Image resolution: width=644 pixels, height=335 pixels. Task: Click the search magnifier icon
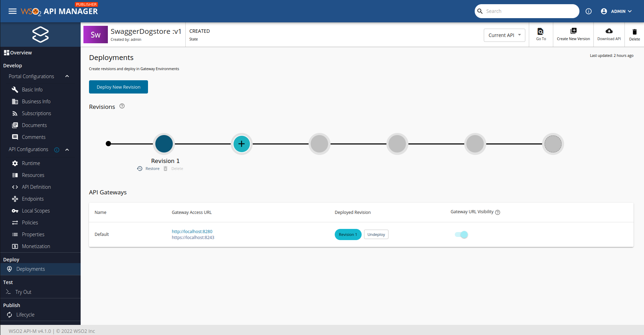click(480, 11)
